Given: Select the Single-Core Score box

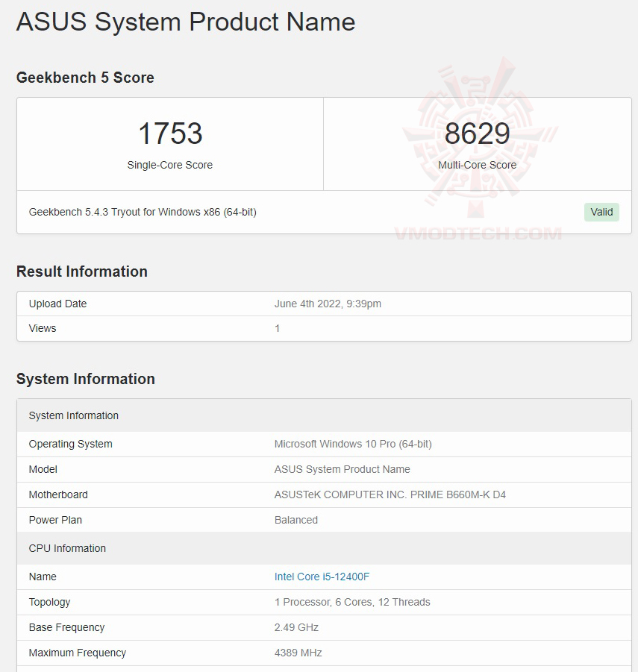Looking at the screenshot, I should (x=169, y=144).
